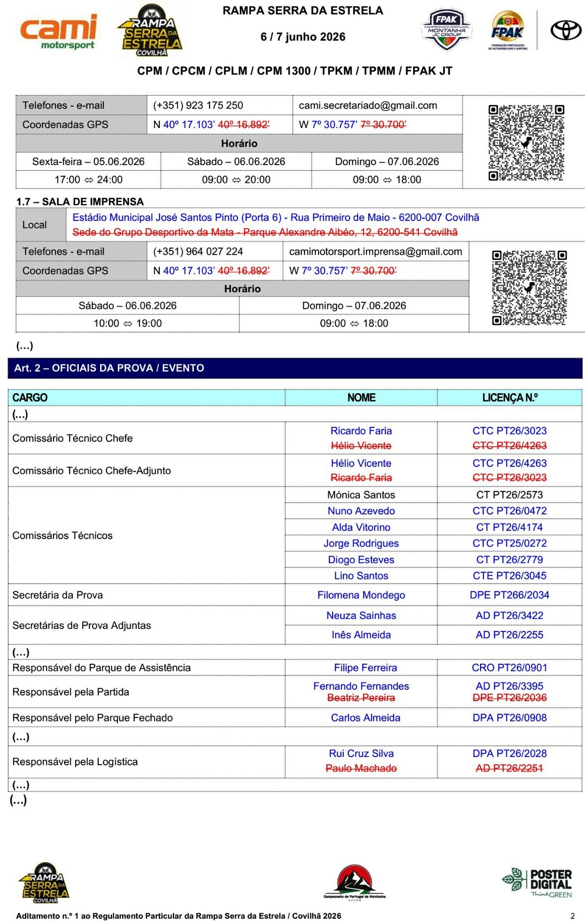Click the Toyota logo in header
Image resolution: width=585 pixels, height=924 pixels.
coord(566,30)
